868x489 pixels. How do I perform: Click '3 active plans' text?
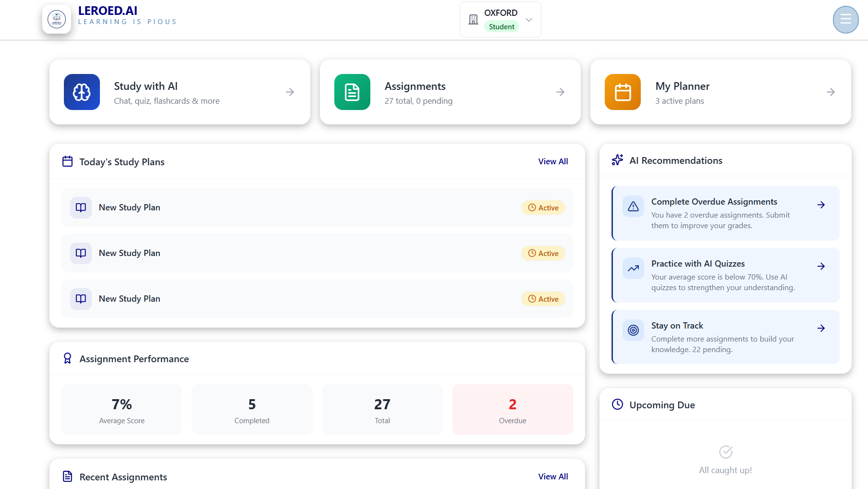(x=680, y=101)
